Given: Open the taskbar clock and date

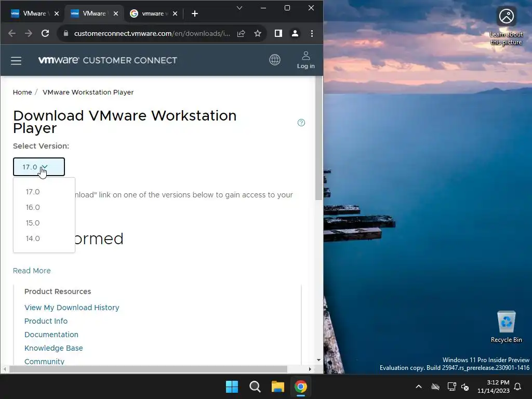Looking at the screenshot, I should [x=494, y=387].
